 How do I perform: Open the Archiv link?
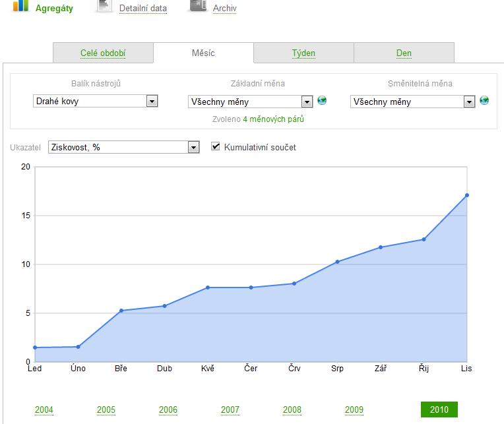(x=224, y=9)
